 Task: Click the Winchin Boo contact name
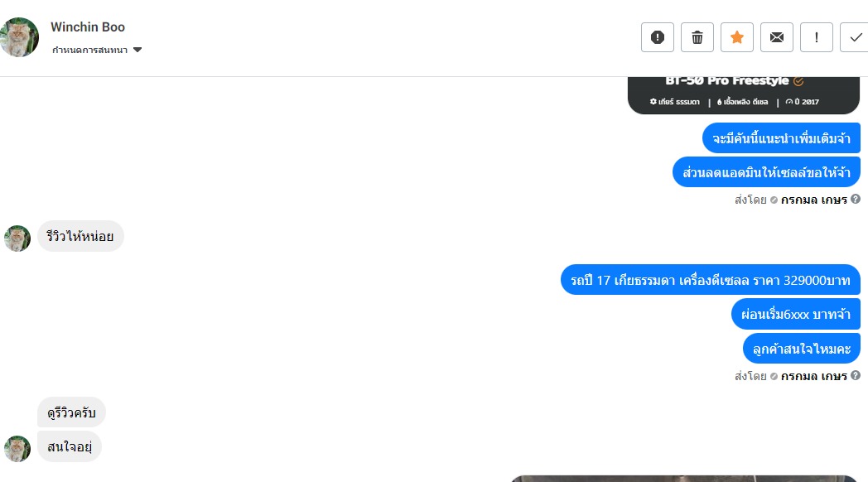(88, 27)
